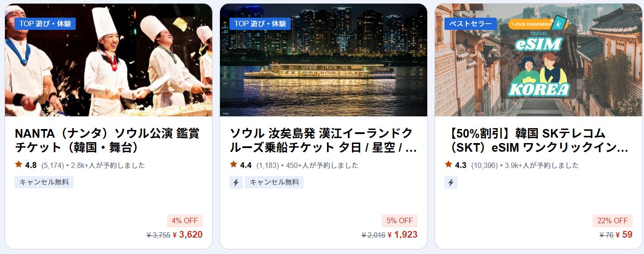644x254 pixels.
Task: Open the eSIM Korea travel image
Action: click(x=538, y=60)
